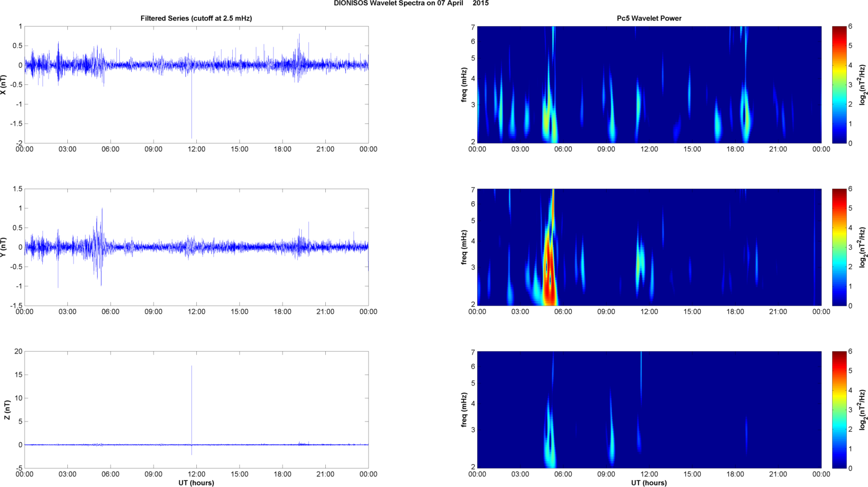
Task: Click the cyan power patch near 05:00, Z-row spectrogram
Action: [550, 433]
